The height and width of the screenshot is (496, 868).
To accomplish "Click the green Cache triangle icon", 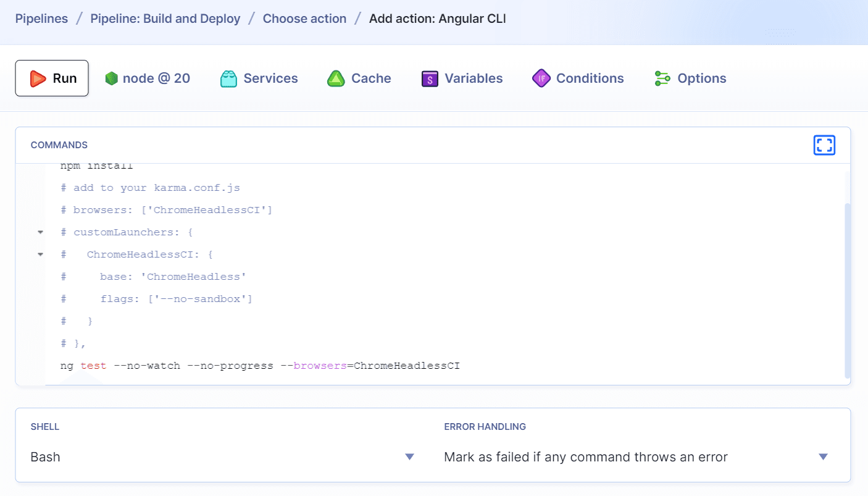I will point(336,78).
